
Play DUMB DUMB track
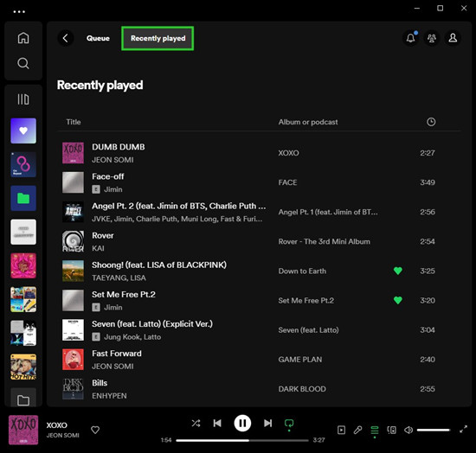coord(119,147)
